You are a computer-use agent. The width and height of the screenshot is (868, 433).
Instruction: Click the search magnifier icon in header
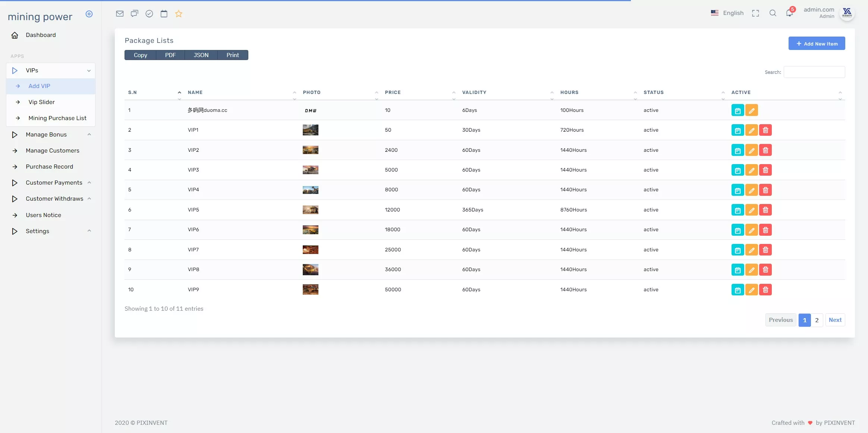coord(773,13)
